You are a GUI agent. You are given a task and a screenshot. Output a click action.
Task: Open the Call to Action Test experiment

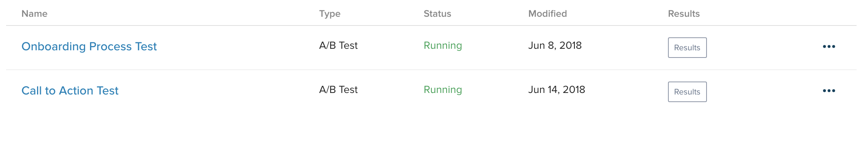70,91
